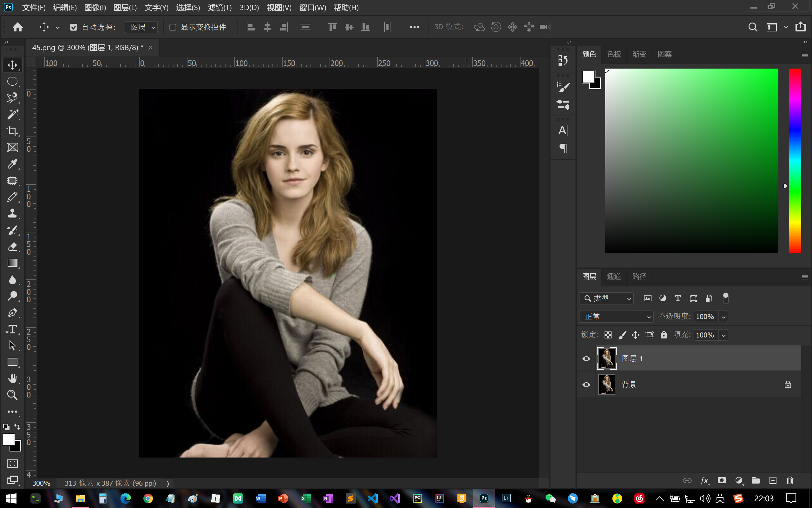The width and height of the screenshot is (812, 508).
Task: Select the Blur tool
Action: 12,279
